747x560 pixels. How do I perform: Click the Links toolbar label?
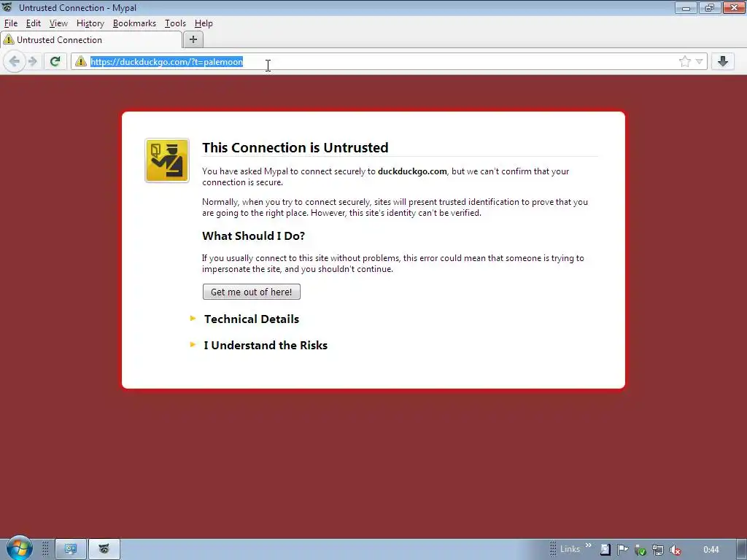pyautogui.click(x=570, y=549)
